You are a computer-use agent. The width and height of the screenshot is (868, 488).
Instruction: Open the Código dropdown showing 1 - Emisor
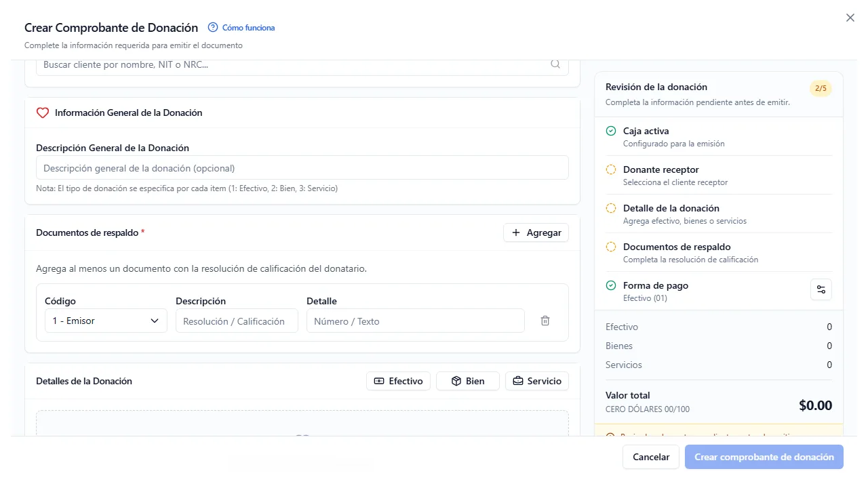click(x=106, y=321)
